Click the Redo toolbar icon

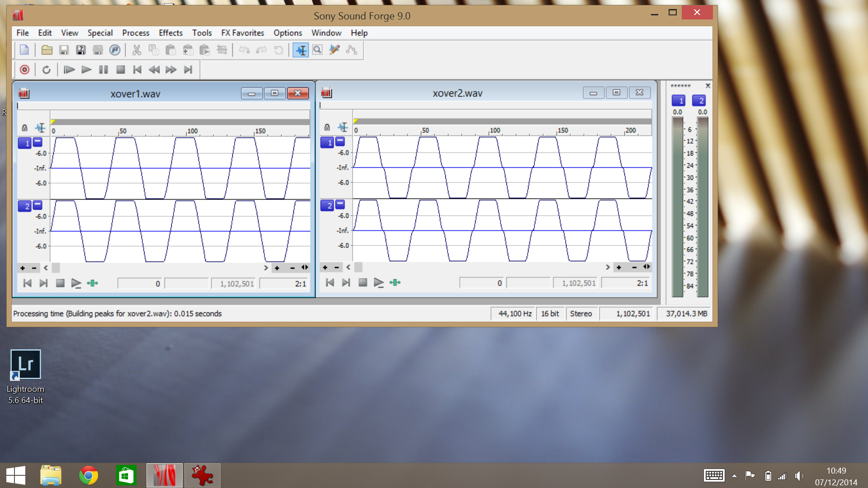(x=261, y=50)
